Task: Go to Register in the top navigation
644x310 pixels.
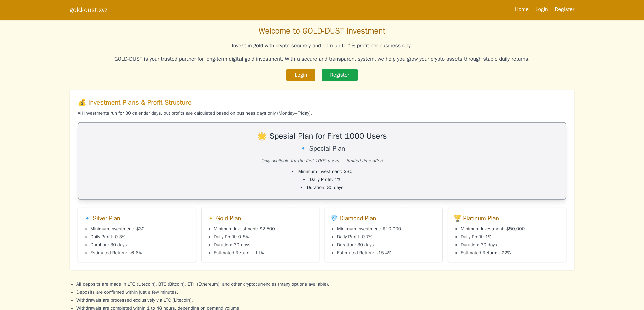Action: click(564, 9)
